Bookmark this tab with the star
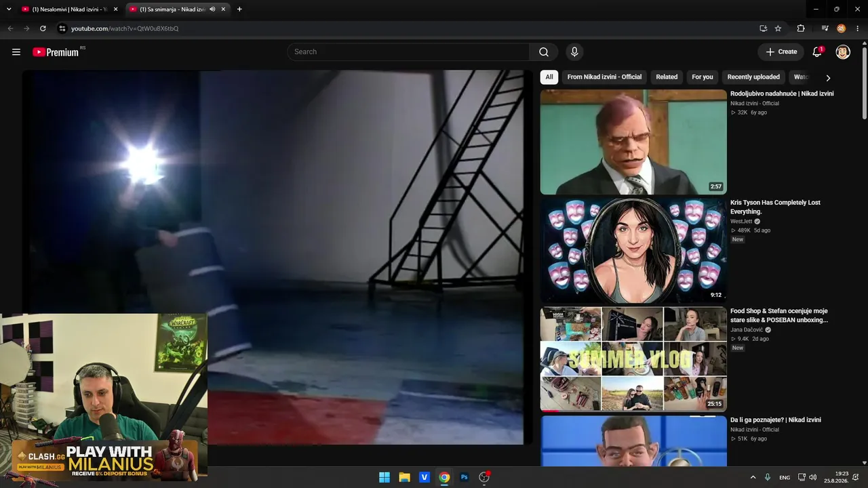Viewport: 868px width, 488px height. coord(778,28)
